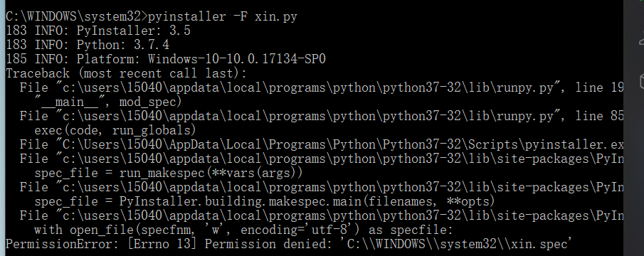Click the partially visible person icon in right sidebar
The height and width of the screenshot is (256, 644).
[x=642, y=38]
